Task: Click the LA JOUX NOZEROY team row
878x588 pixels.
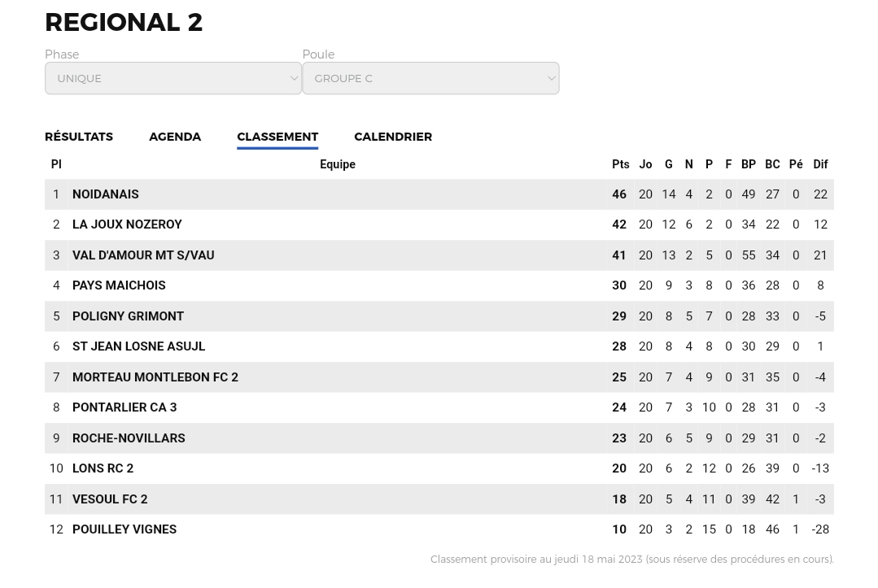Action: pyautogui.click(x=439, y=224)
